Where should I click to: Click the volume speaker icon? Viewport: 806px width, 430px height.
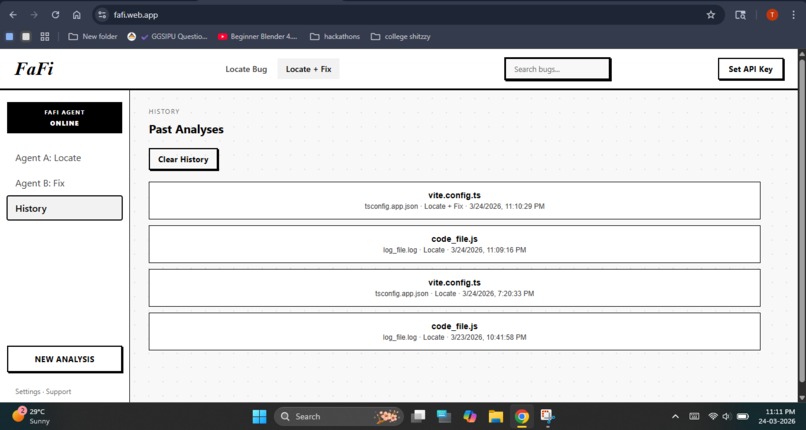[726, 416]
